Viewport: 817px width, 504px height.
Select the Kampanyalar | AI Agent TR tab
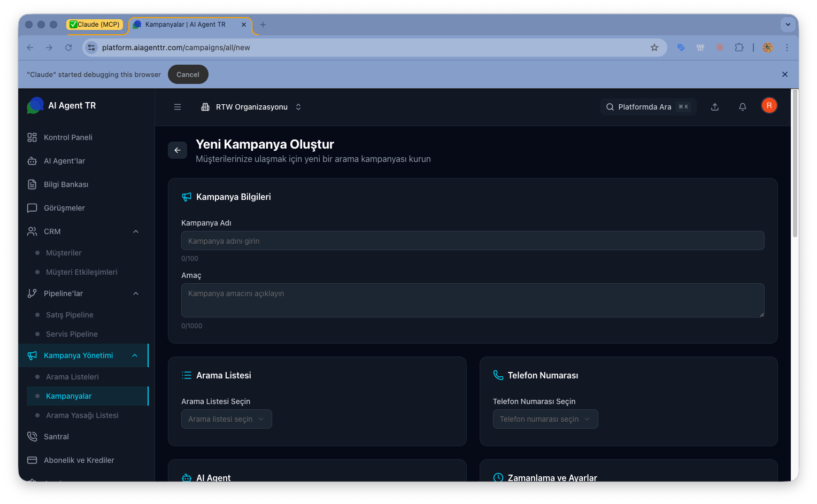(186, 25)
